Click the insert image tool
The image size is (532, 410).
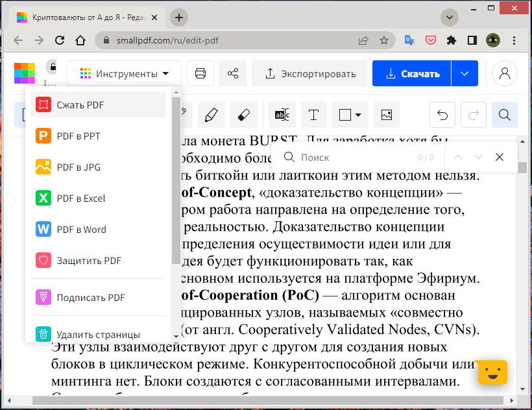point(387,115)
